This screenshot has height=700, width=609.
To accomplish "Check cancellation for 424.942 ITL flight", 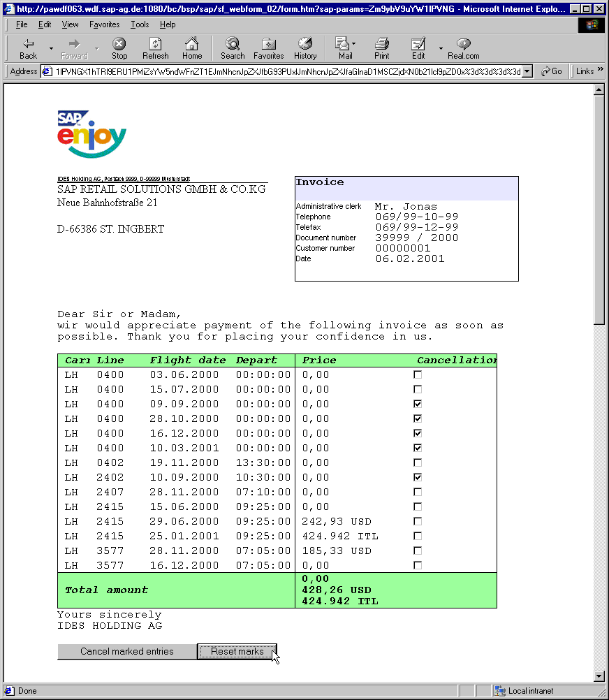I will pyautogui.click(x=418, y=536).
